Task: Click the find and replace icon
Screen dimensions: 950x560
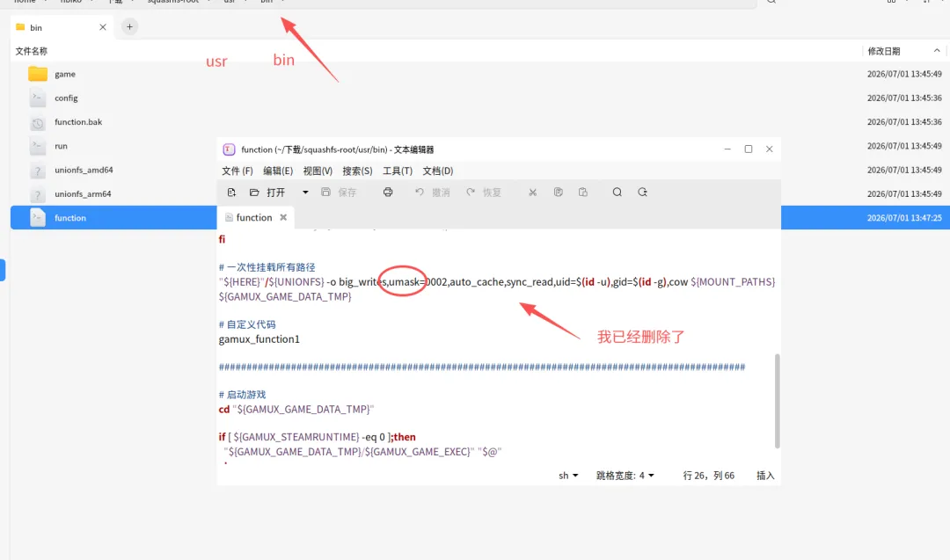Action: [x=642, y=193]
